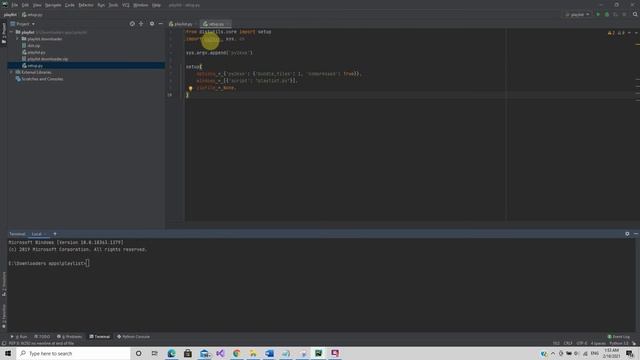640x360 pixels.
Task: Open the Terminal tool window tab
Action: 100,337
